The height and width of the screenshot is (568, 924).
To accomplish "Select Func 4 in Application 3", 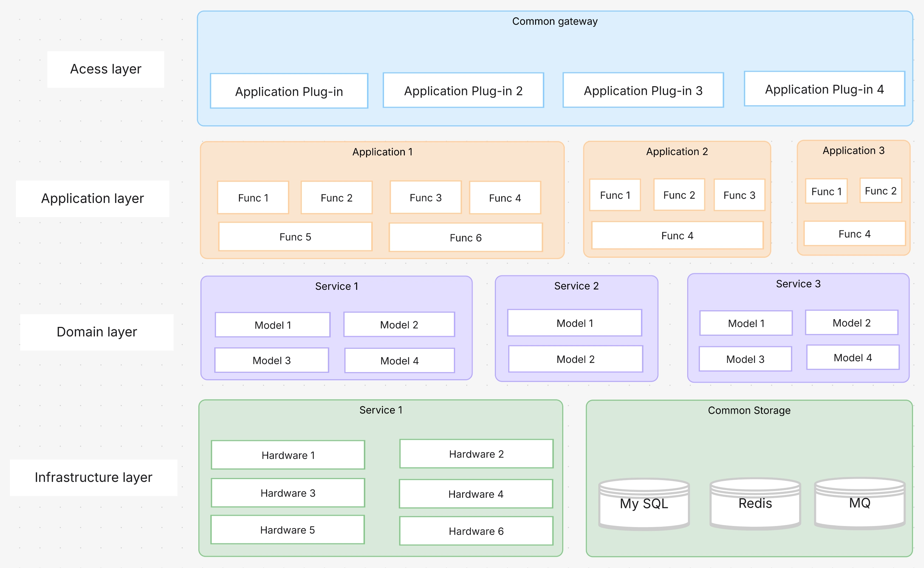I will point(854,234).
